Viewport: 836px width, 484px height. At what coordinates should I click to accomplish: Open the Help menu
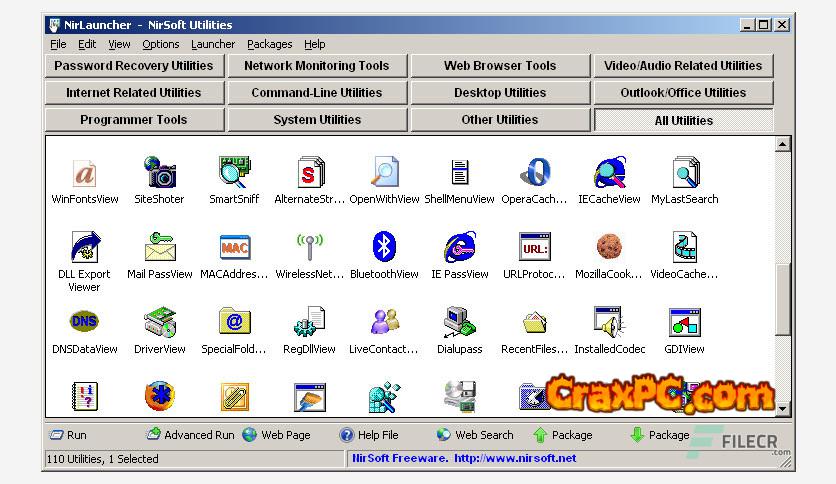point(315,44)
